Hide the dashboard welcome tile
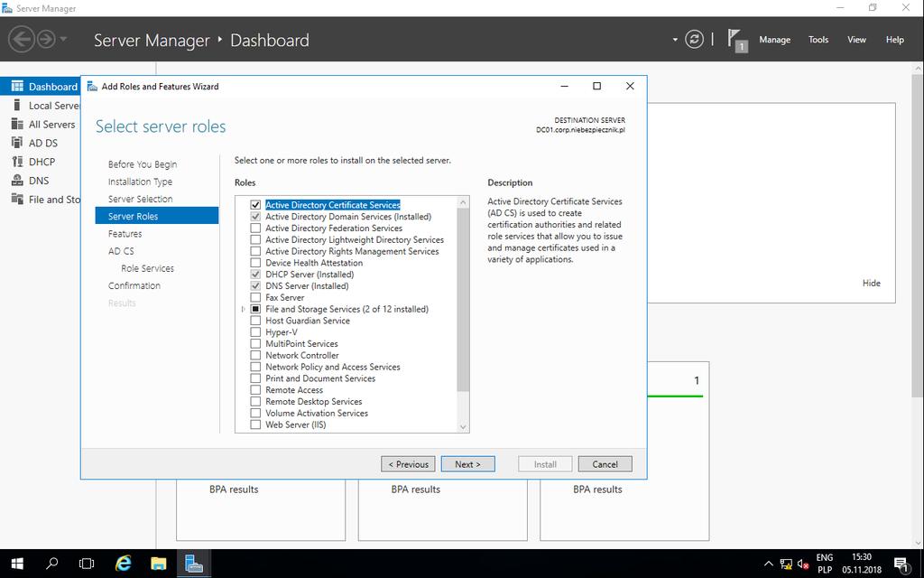The width and height of the screenshot is (924, 578). point(871,283)
